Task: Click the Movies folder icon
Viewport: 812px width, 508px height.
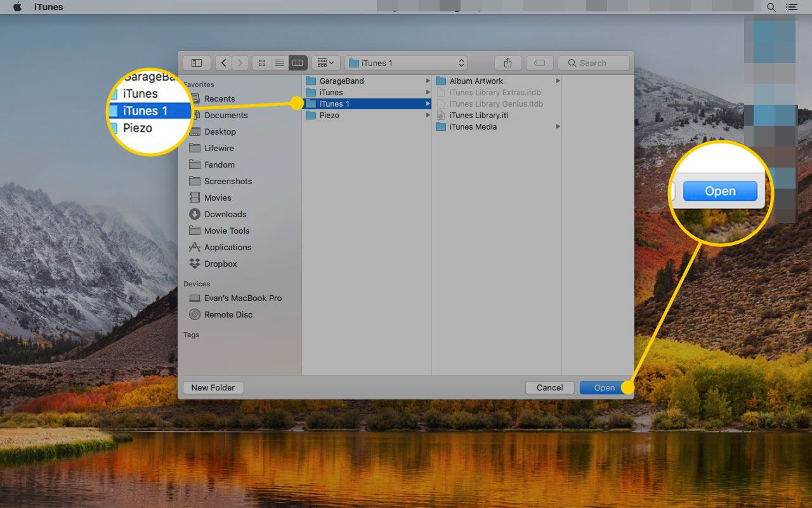Action: [x=195, y=197]
